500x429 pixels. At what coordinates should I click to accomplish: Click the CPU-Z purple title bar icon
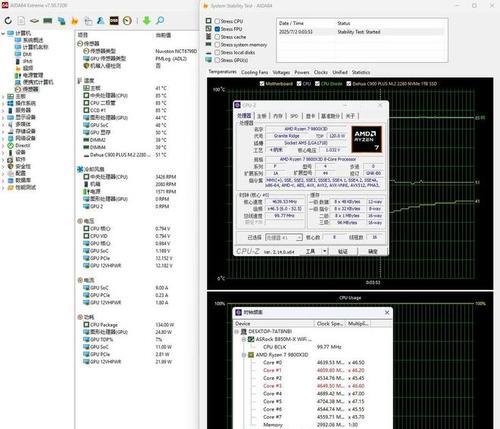click(x=237, y=105)
